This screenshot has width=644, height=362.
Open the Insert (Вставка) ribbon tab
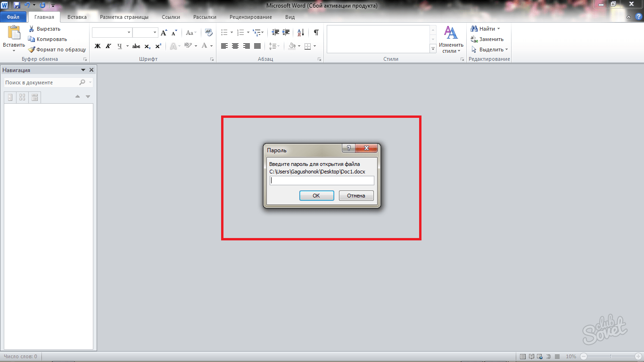pos(77,17)
